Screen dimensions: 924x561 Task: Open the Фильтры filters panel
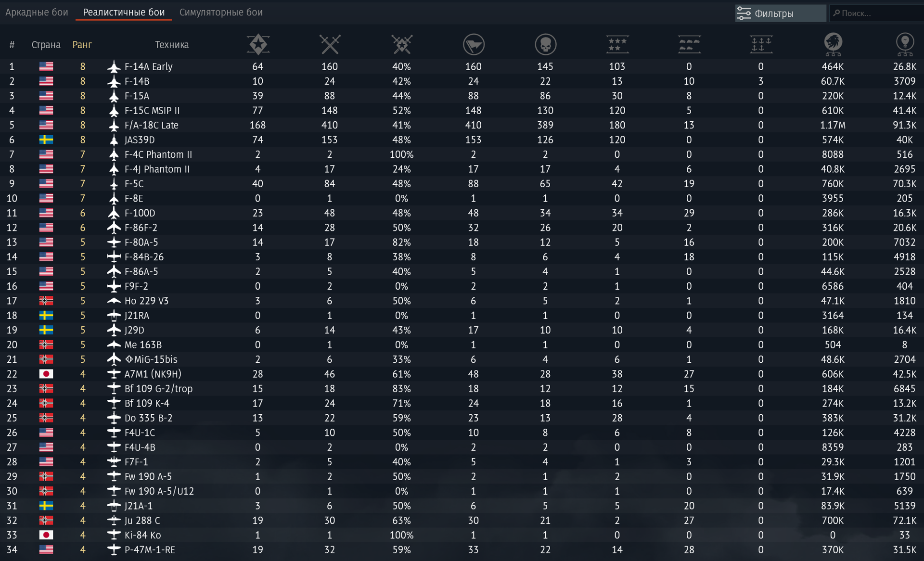click(780, 13)
